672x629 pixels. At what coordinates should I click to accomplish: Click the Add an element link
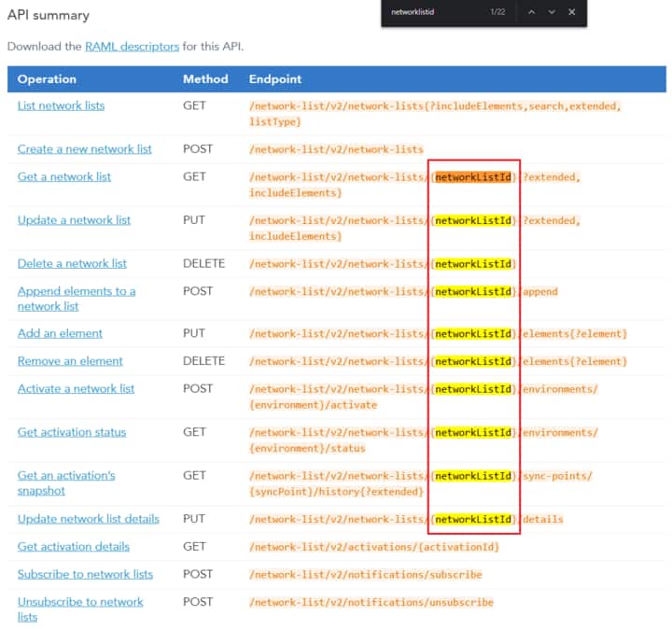[60, 333]
